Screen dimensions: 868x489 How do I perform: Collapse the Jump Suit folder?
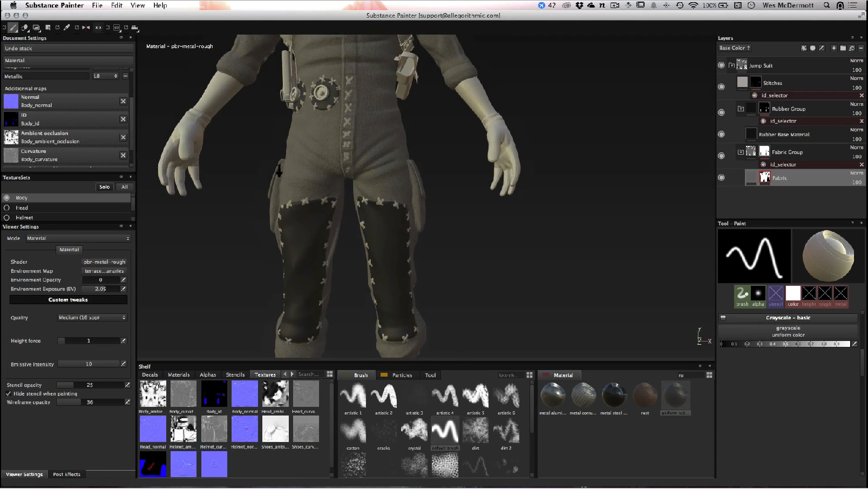click(731, 65)
